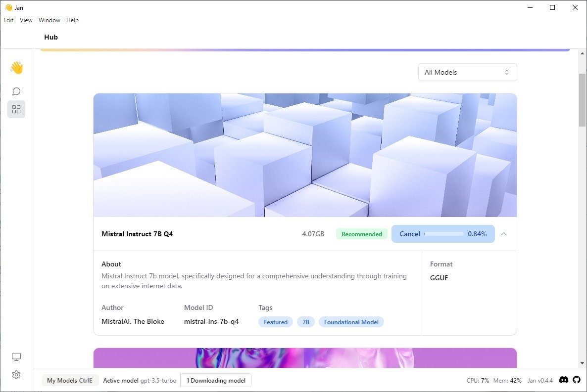Screen dimensions: 587x392
Task: Open the GitHub icon in status bar
Action: (577, 380)
